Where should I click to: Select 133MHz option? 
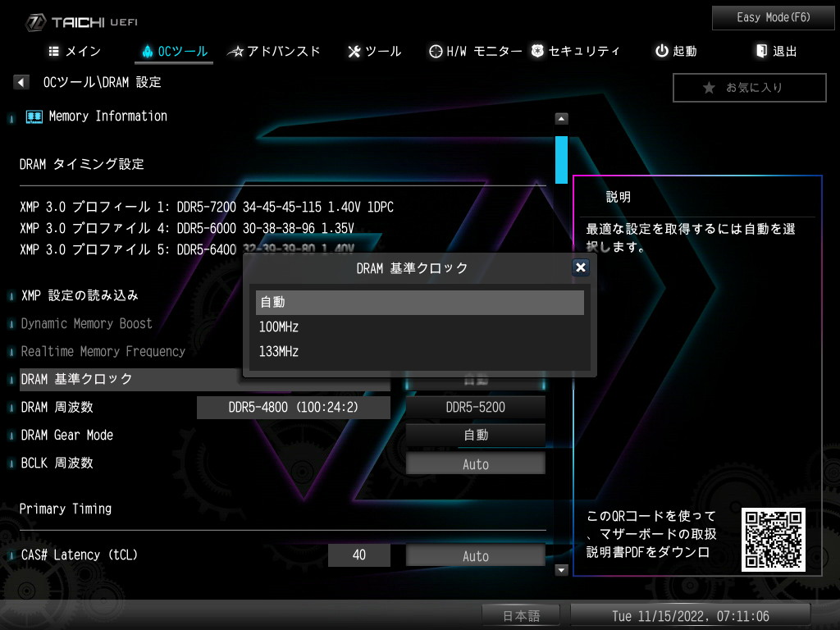point(420,351)
